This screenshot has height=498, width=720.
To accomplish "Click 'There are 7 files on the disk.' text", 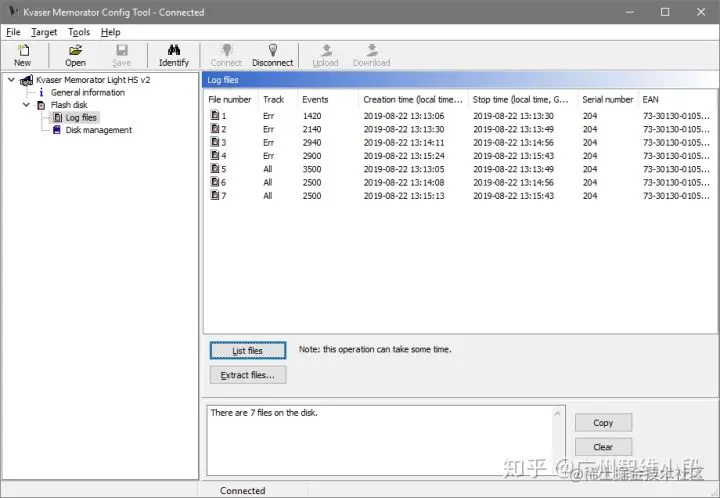I will tap(264, 413).
